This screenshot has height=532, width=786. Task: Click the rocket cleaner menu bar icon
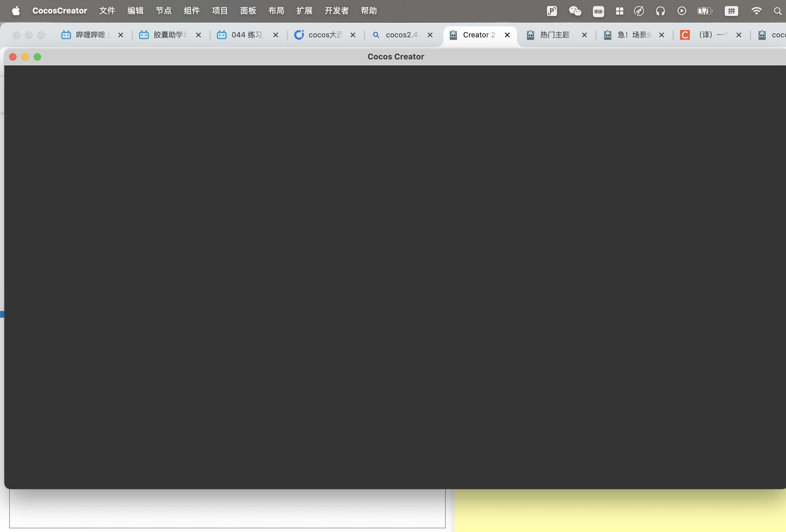pyautogui.click(x=639, y=11)
